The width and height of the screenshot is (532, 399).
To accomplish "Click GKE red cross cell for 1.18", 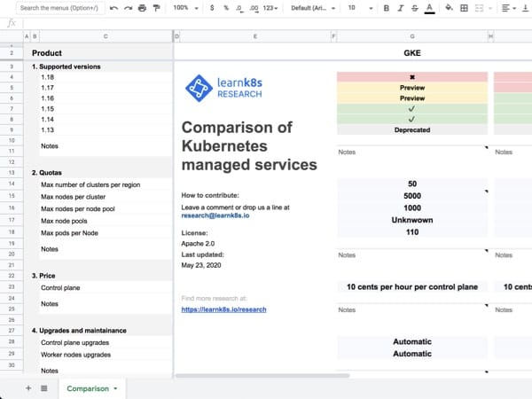I will point(412,77).
